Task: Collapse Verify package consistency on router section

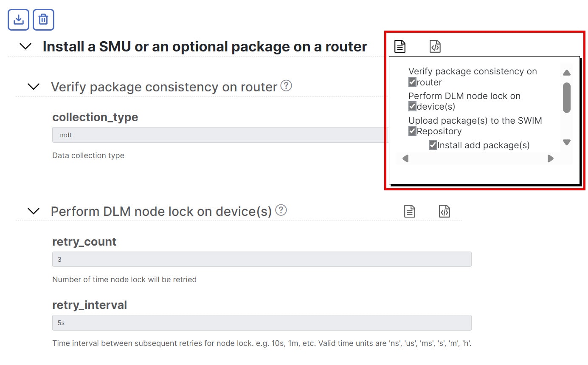Action: point(34,87)
